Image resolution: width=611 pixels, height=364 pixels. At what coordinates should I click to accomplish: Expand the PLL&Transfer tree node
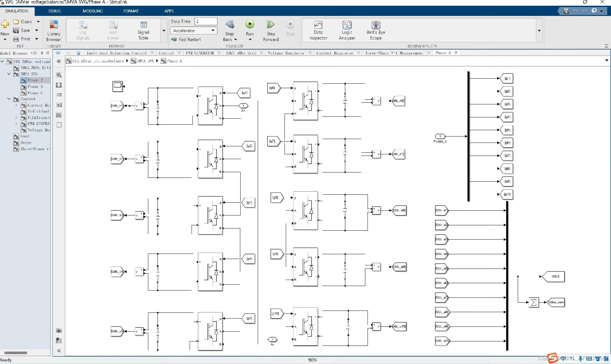[16, 118]
